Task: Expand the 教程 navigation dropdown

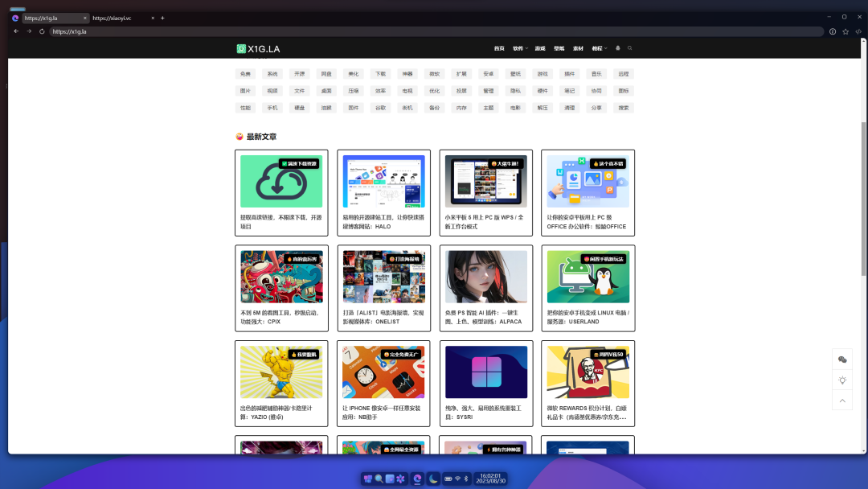Action: (599, 48)
